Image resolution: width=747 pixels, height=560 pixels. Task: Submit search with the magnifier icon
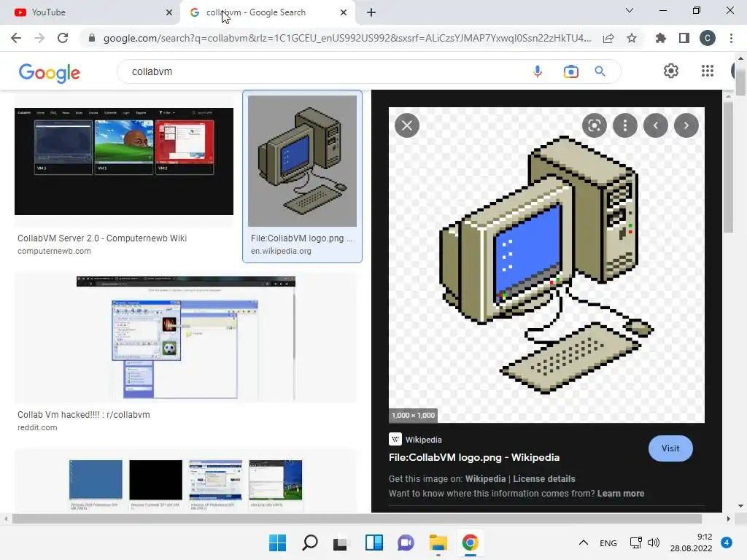coord(600,71)
